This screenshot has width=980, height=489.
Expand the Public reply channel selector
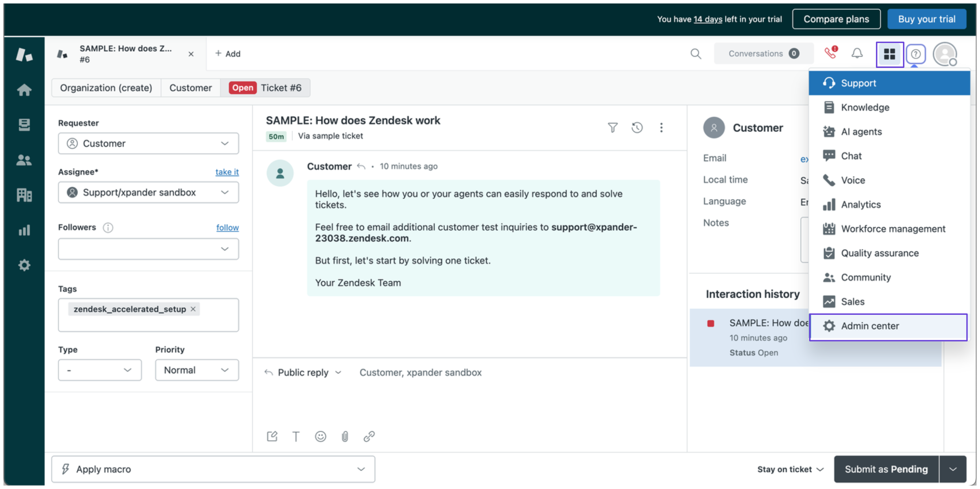[x=303, y=372]
